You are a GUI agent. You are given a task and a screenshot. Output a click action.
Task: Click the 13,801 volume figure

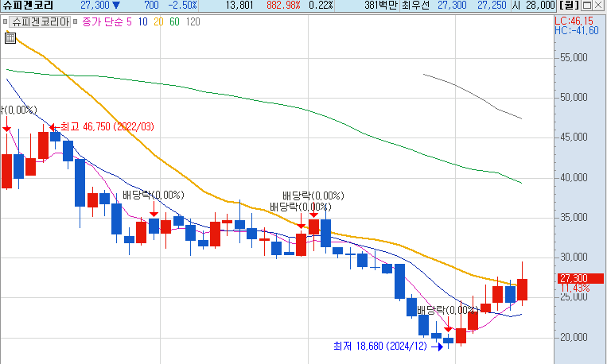(x=239, y=6)
